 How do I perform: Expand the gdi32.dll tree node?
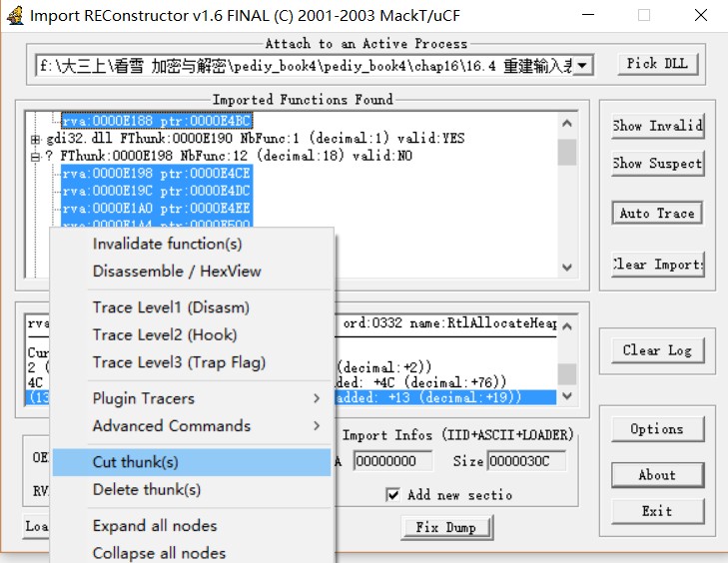click(x=36, y=139)
